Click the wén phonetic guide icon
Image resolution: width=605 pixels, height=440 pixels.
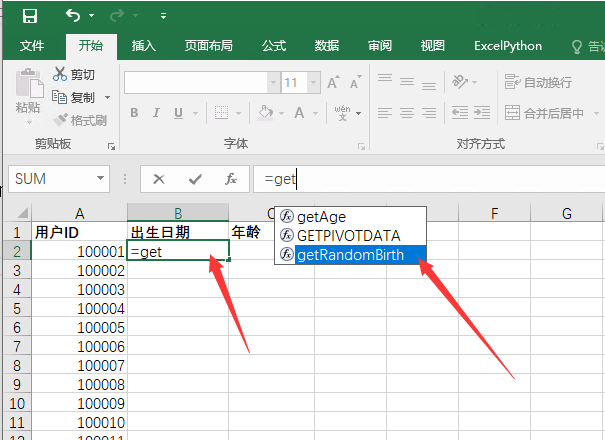(343, 113)
